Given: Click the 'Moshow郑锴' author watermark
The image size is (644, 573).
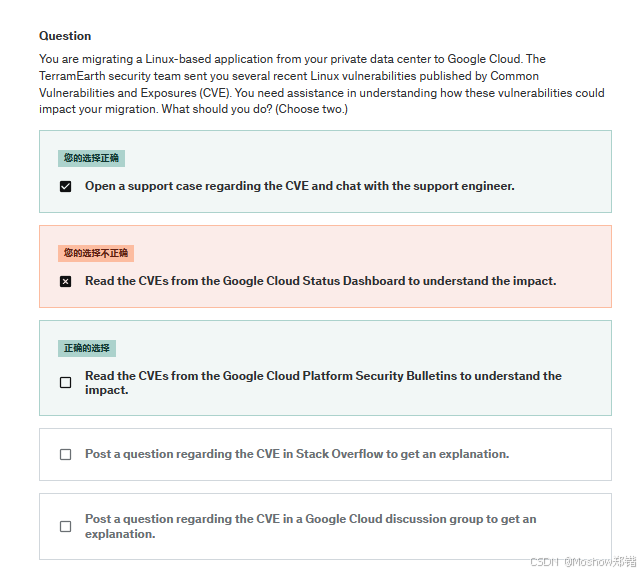Looking at the screenshot, I should click(x=597, y=563).
